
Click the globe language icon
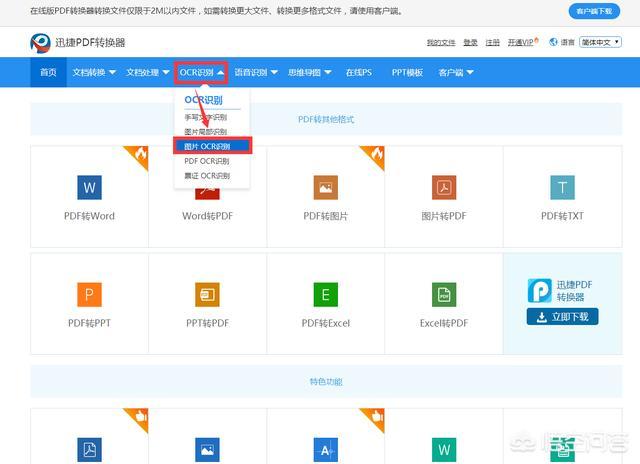pyautogui.click(x=553, y=42)
